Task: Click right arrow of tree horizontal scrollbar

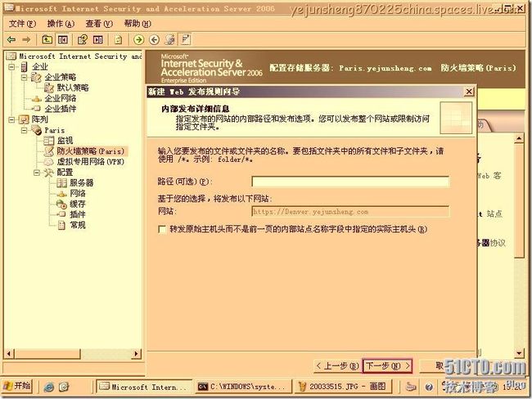Action: click(x=136, y=353)
